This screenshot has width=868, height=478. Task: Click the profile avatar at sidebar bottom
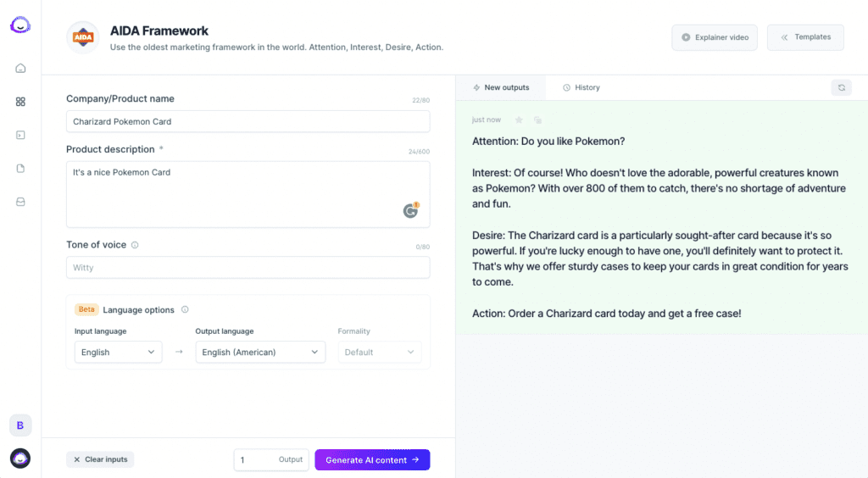(x=20, y=458)
